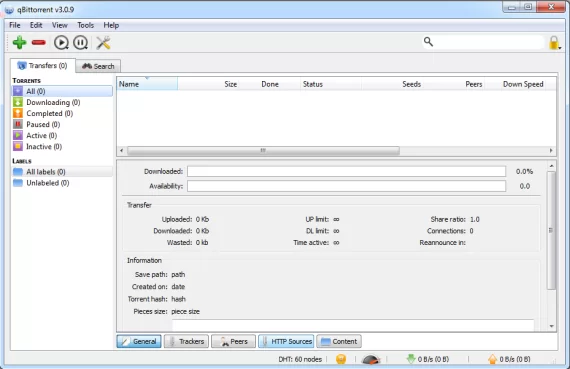Sort the torrent list by Size column
570x369 pixels.
[209, 84]
